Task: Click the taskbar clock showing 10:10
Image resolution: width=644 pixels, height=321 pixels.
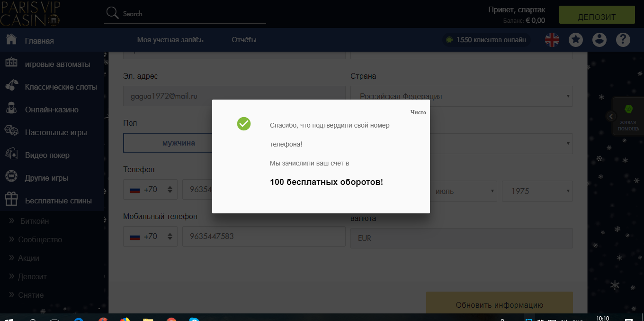Action: 603,318
